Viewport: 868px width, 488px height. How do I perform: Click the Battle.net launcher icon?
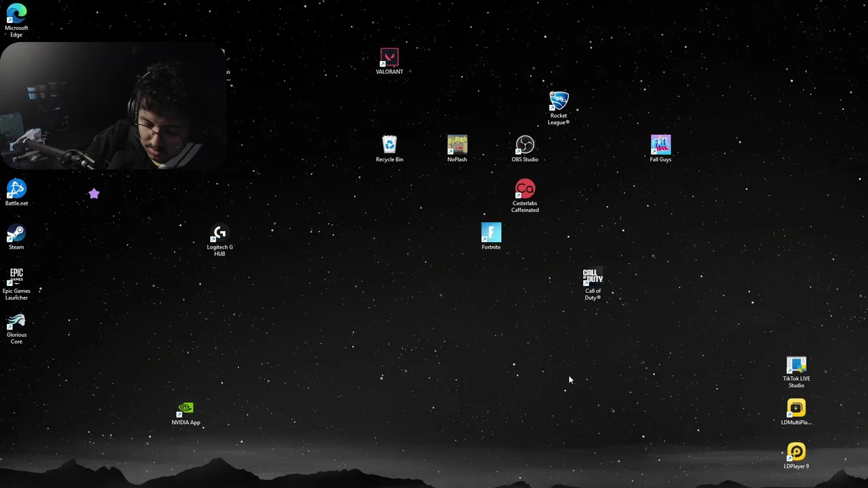(16, 192)
